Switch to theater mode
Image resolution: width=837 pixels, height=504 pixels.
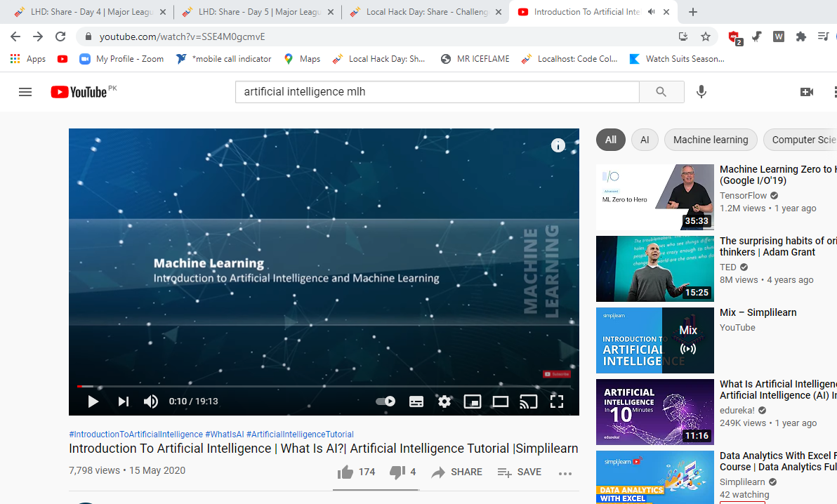500,402
